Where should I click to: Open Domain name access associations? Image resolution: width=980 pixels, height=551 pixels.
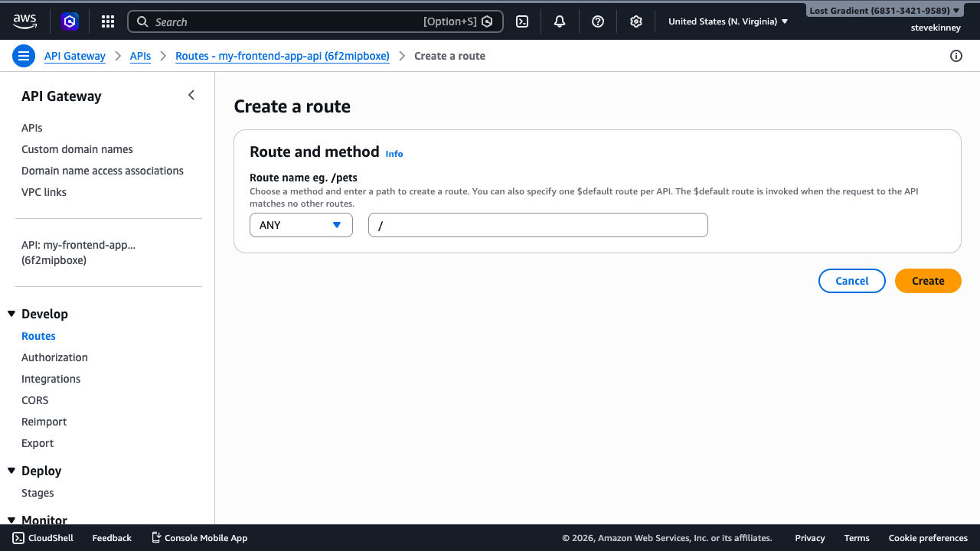[x=103, y=171]
